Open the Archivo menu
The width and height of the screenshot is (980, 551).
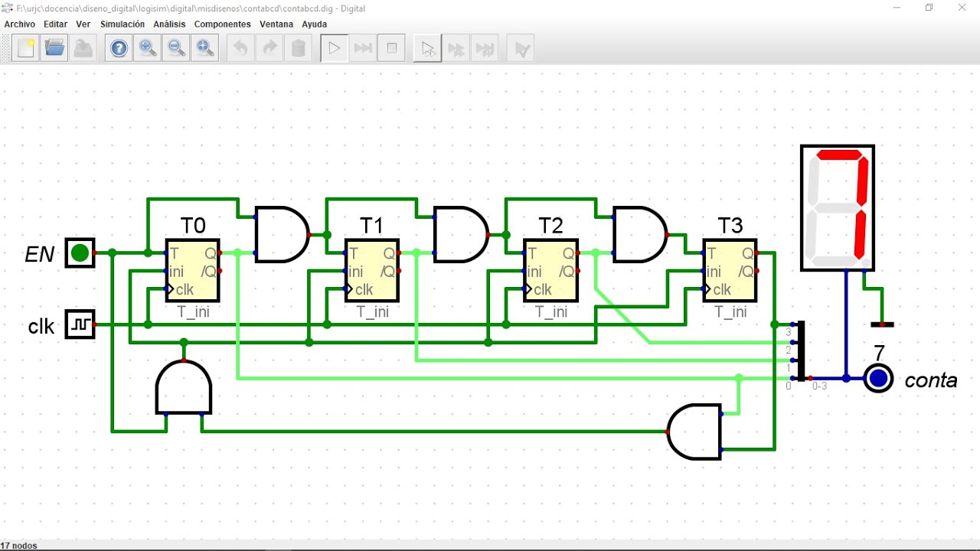click(20, 24)
